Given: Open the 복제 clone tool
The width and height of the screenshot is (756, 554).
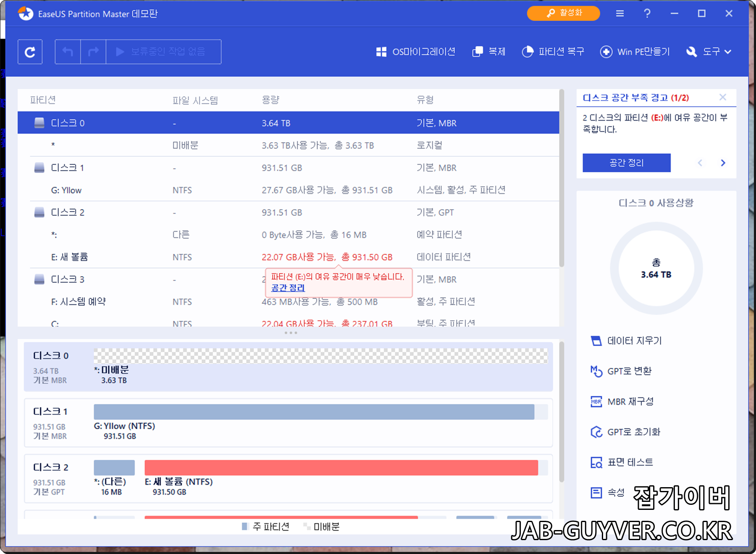Looking at the screenshot, I should [x=489, y=52].
